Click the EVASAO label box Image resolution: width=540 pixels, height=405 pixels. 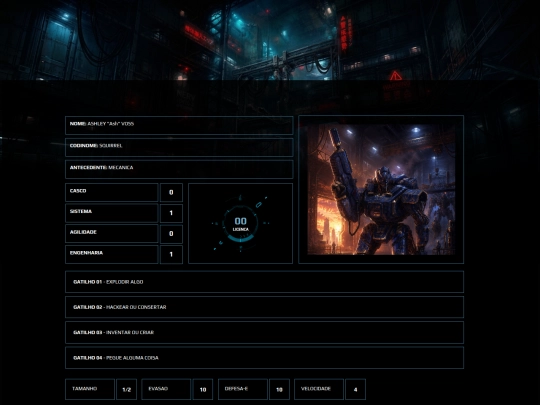pos(166,389)
